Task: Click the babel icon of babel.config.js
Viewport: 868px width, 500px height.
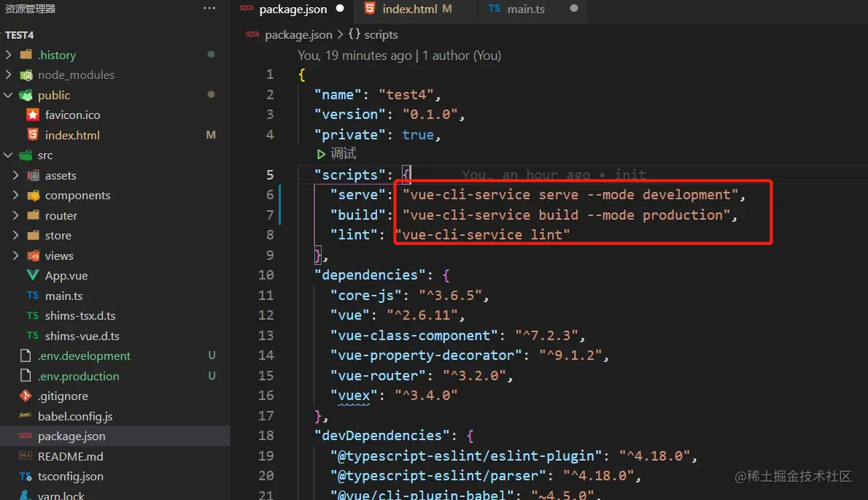Action: tap(26, 415)
